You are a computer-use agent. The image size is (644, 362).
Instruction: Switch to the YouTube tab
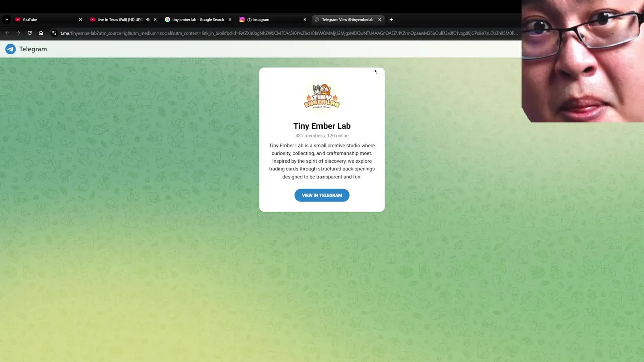click(48, 20)
